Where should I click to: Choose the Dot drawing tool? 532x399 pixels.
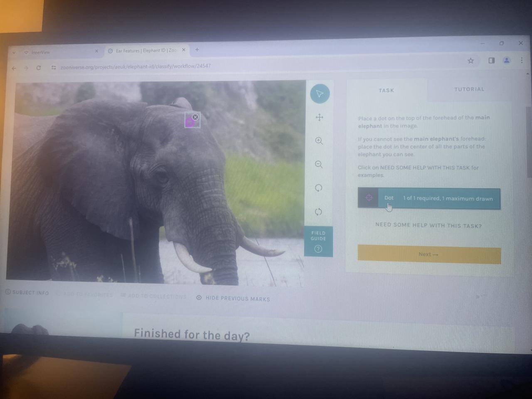coord(429,198)
